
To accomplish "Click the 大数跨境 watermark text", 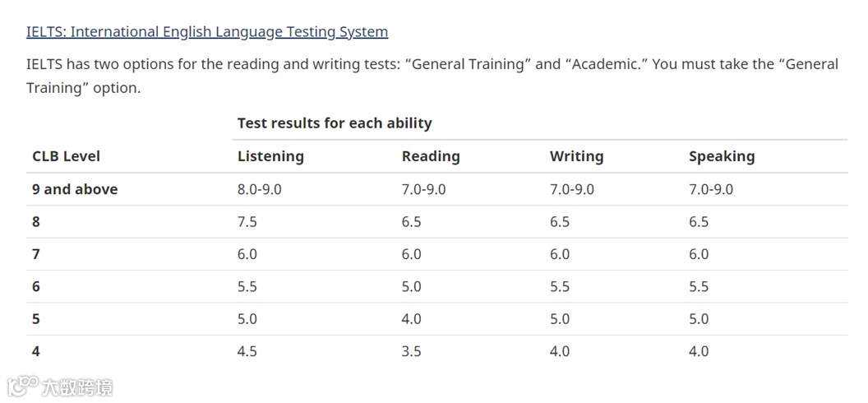I will point(77,387).
